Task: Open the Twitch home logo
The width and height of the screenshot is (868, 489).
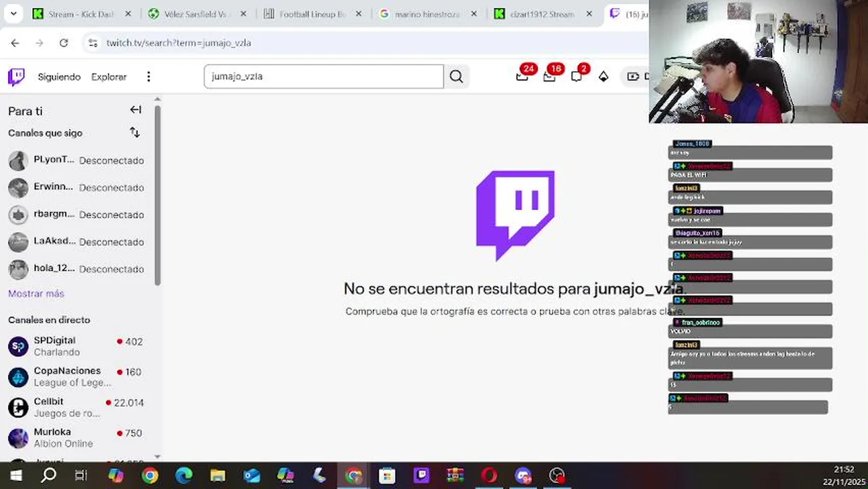Action: pyautogui.click(x=16, y=77)
